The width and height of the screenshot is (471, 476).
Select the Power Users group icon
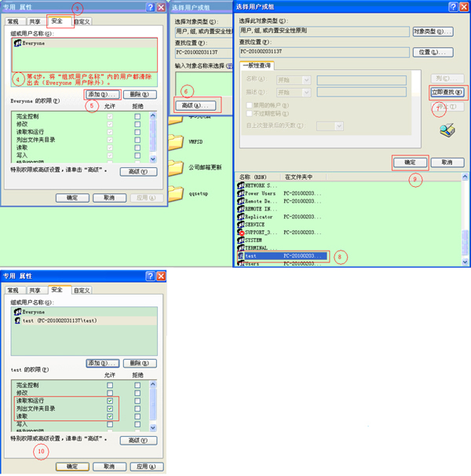point(241,193)
